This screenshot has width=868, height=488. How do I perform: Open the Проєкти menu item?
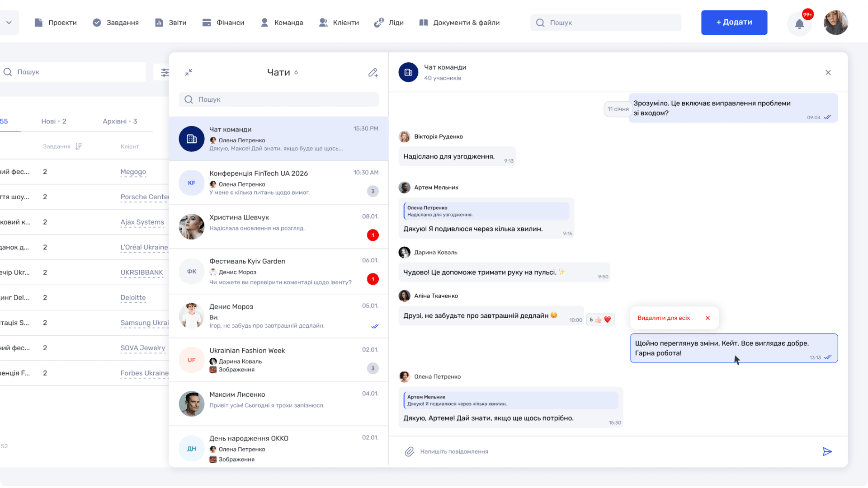click(56, 23)
